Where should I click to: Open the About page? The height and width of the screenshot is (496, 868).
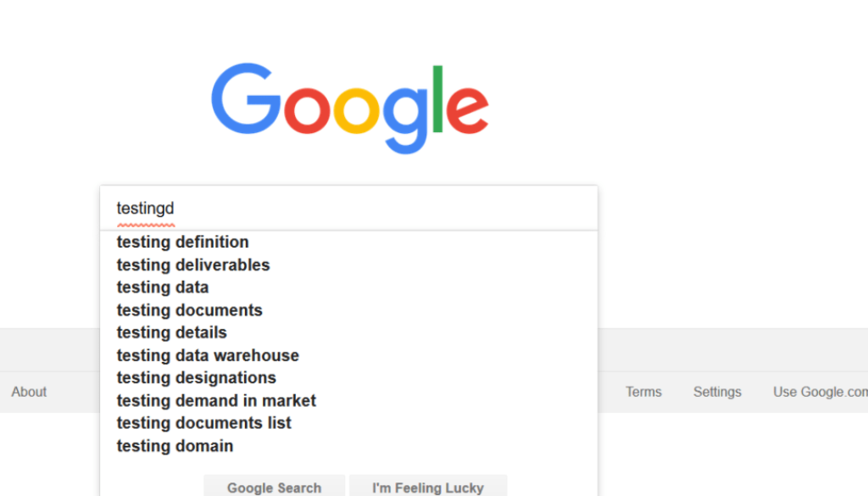(29, 392)
